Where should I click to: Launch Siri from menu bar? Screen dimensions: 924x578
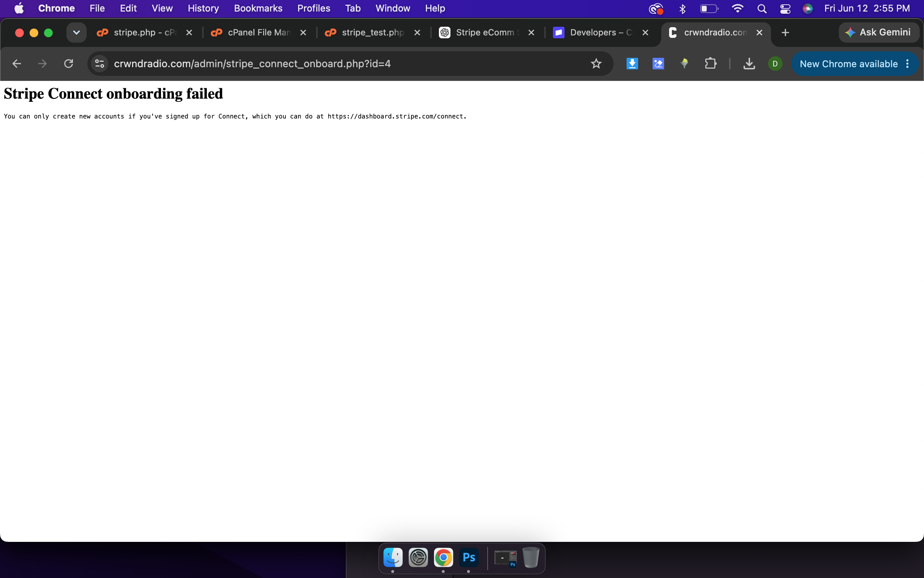(807, 8)
